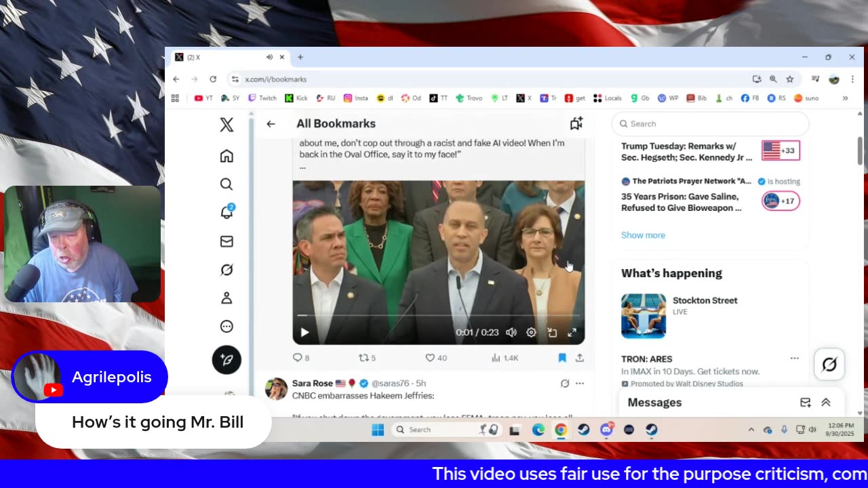Expand video to fullscreen
This screenshot has height=488, width=868.
point(572,332)
